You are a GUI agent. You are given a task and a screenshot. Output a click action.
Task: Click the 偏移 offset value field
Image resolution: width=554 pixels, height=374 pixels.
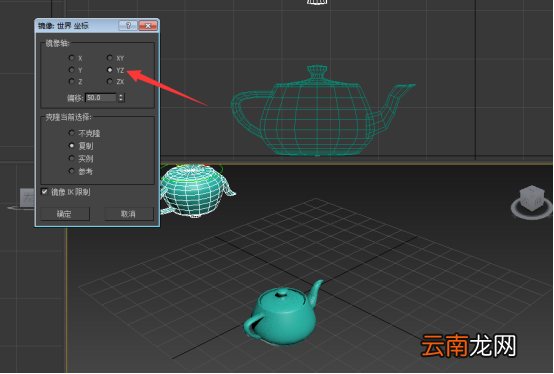click(x=101, y=97)
